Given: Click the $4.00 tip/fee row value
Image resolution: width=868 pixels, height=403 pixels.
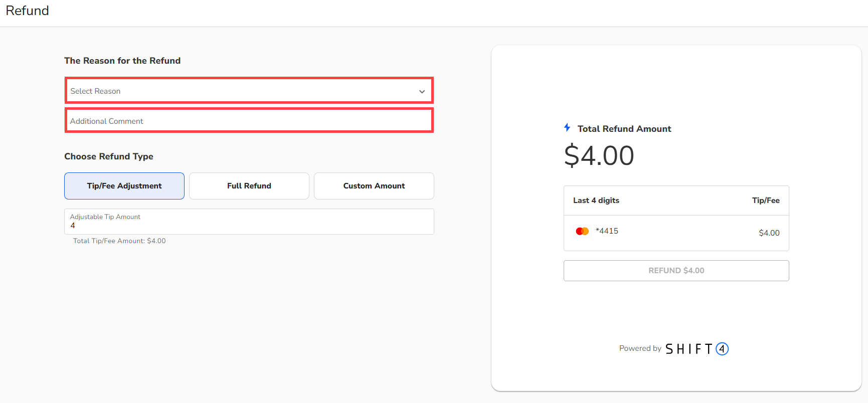Looking at the screenshot, I should (x=769, y=233).
